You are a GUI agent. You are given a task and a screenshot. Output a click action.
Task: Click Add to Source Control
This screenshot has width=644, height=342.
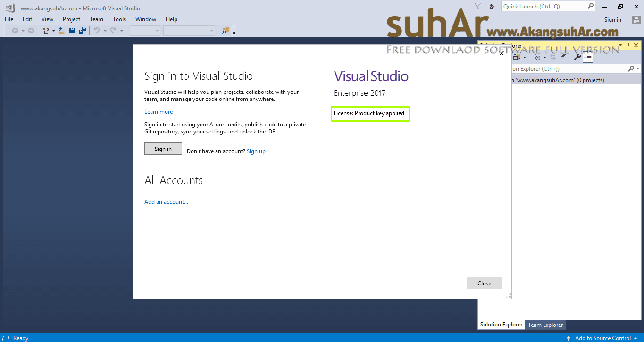(602, 338)
